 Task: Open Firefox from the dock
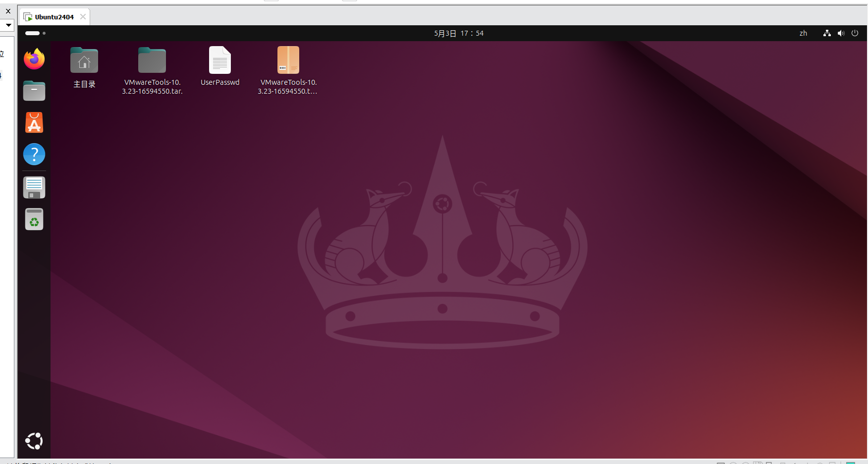pos(34,59)
